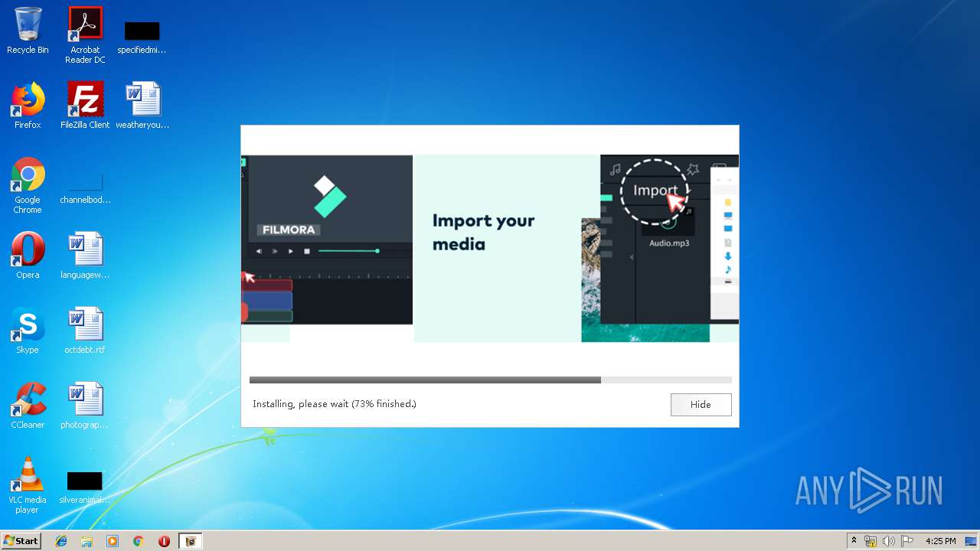Screen dimensions: 980x551
Task: Launch Google Chrome desktop shortcut
Action: [x=28, y=186]
